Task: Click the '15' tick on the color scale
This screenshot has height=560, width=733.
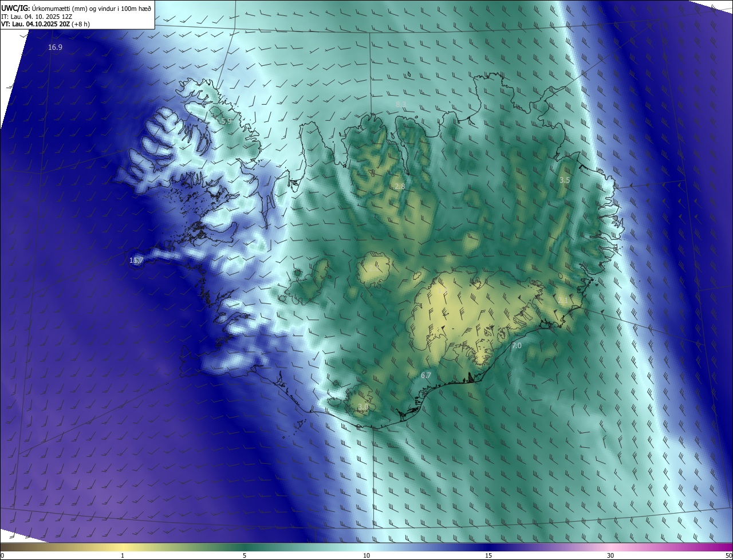Action: [488, 555]
